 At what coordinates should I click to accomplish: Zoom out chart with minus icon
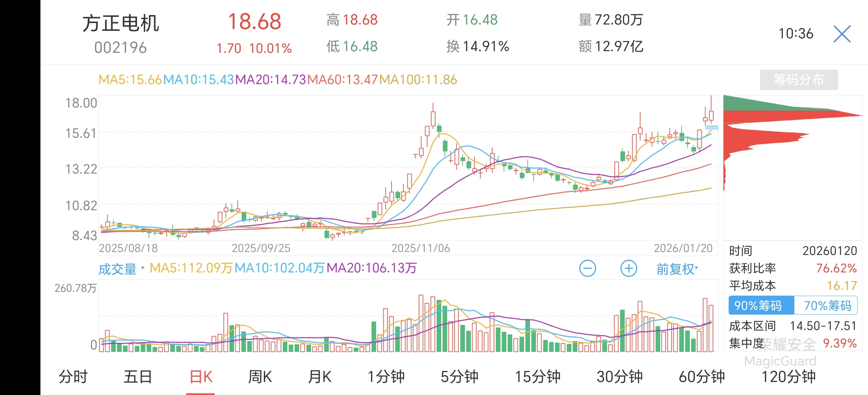point(587,269)
